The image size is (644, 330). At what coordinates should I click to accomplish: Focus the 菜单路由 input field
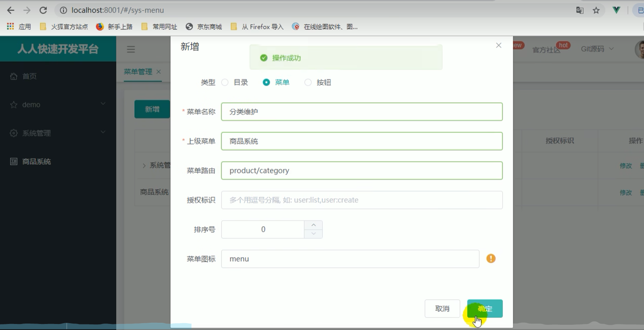(362, 170)
